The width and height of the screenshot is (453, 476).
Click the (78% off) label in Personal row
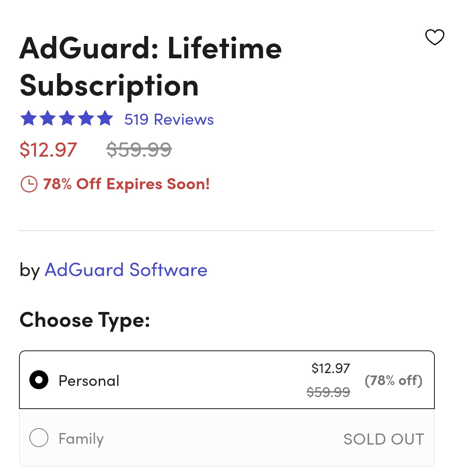pyautogui.click(x=393, y=380)
